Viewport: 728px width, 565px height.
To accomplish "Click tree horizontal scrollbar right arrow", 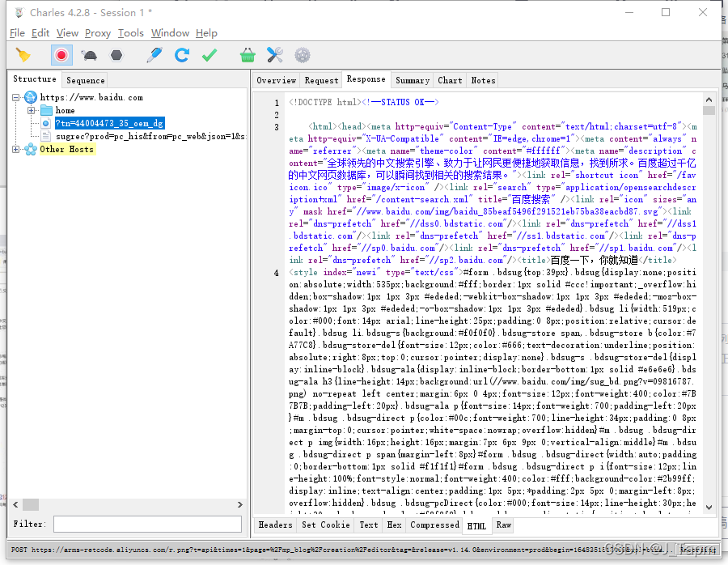I will 239,504.
